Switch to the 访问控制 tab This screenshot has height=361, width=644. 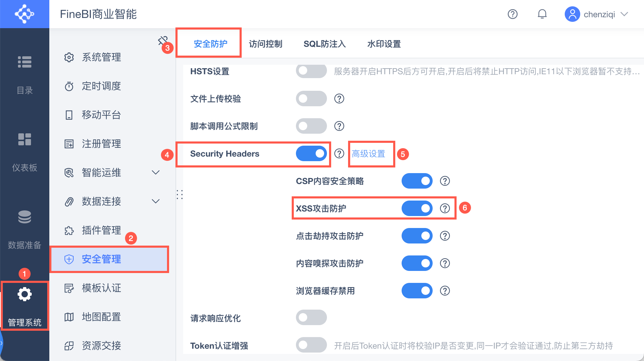click(265, 44)
